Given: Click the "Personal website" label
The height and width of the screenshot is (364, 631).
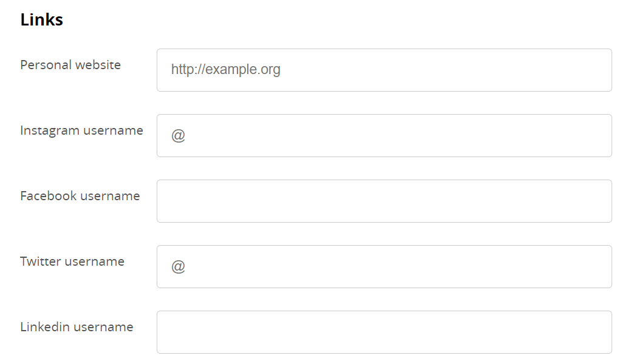Looking at the screenshot, I should pos(70,65).
